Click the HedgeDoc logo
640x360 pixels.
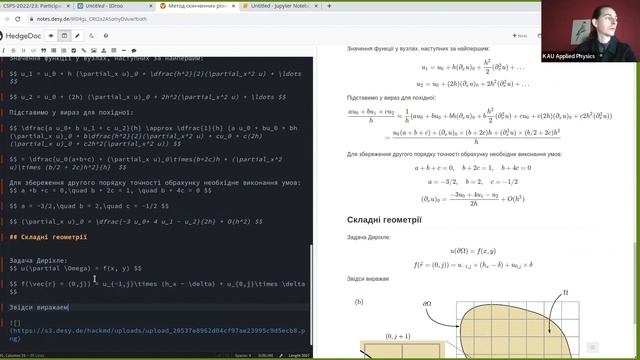20,36
